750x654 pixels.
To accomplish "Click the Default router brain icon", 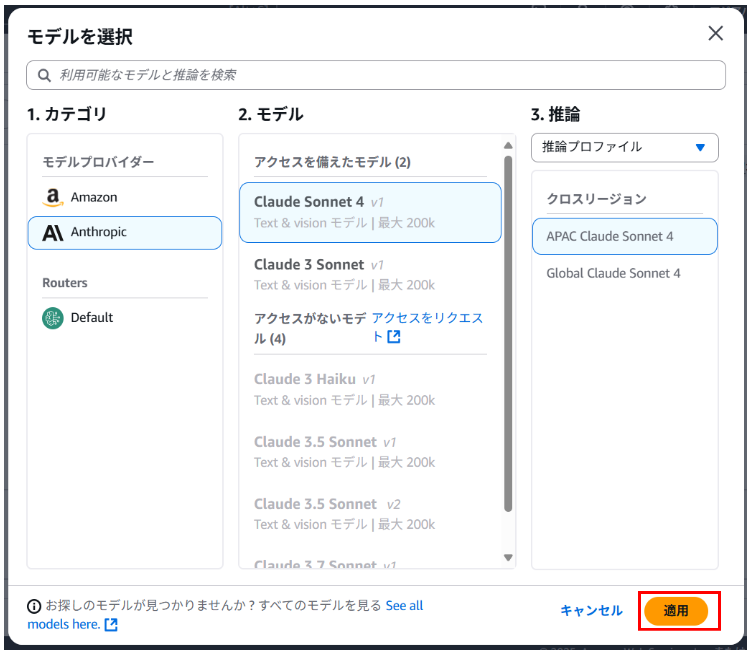I will (53, 318).
